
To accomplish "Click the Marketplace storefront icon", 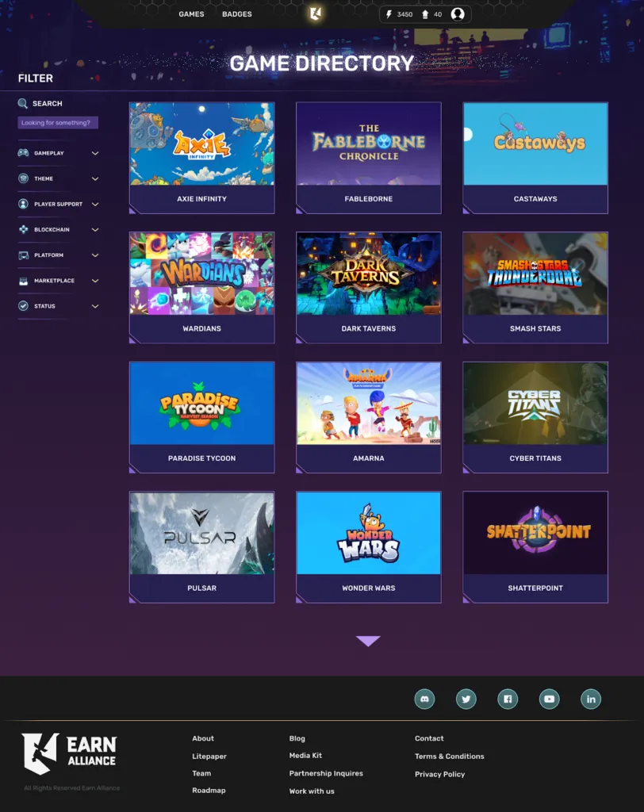I will pos(23,281).
